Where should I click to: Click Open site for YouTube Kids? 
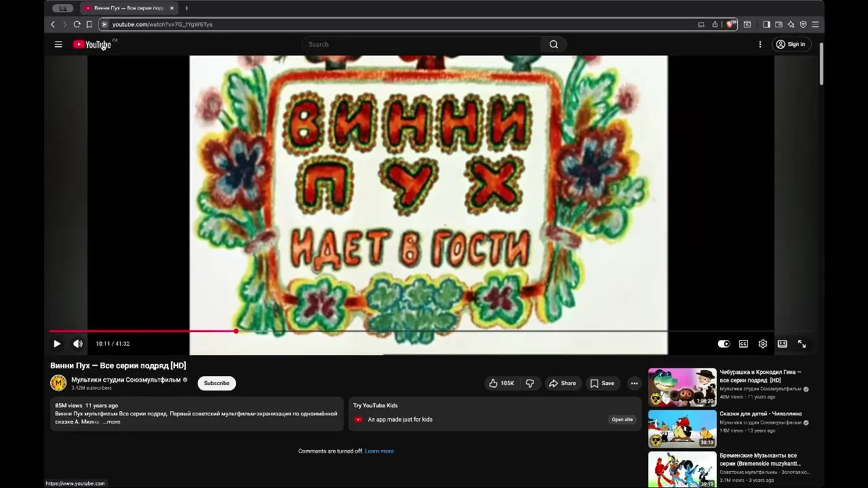pyautogui.click(x=622, y=420)
